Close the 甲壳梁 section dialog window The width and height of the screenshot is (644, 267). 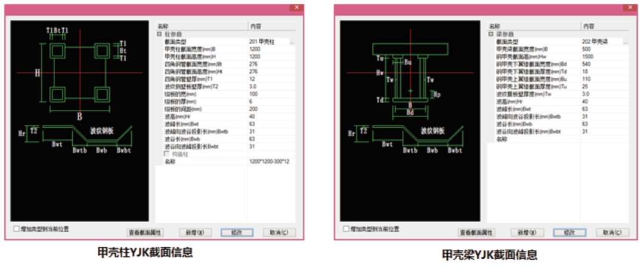tap(629, 7)
